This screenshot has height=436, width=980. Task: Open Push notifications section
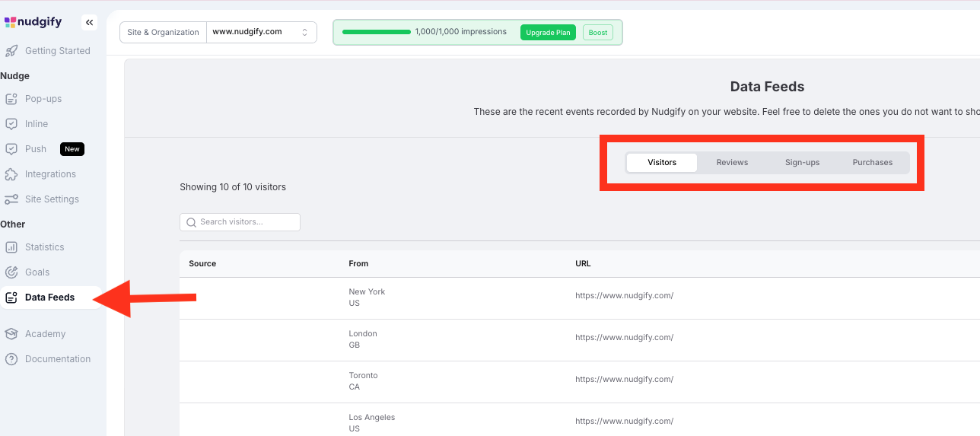[x=36, y=149]
